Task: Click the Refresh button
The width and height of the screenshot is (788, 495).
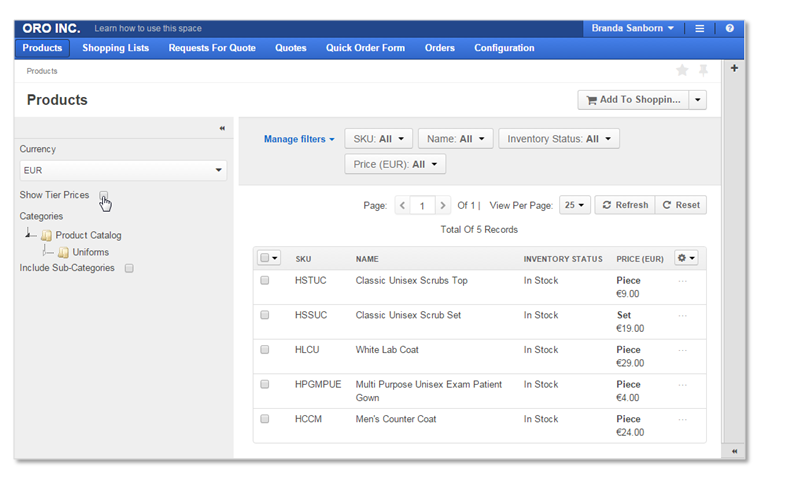Action: pyautogui.click(x=625, y=205)
